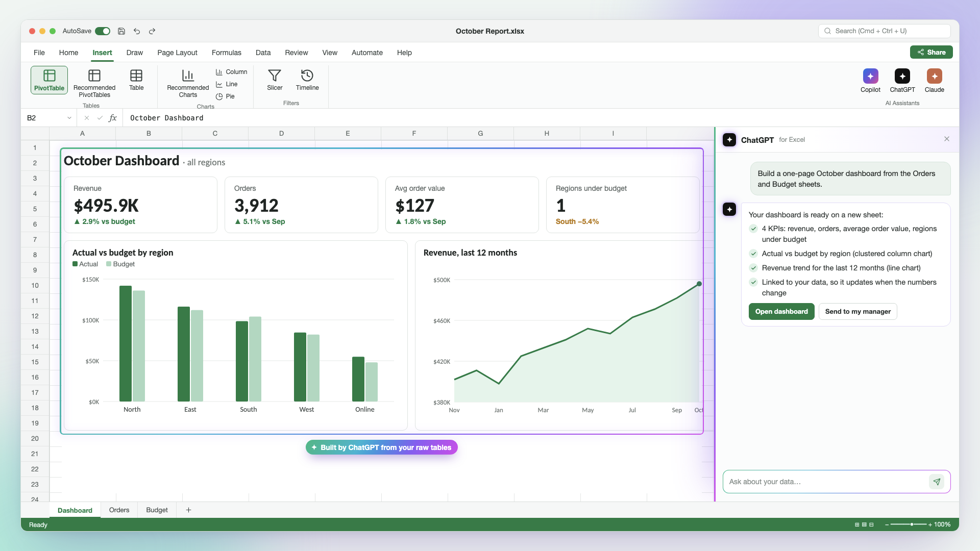Insert a Table from ribbon
The image size is (980, 551).
(136, 80)
